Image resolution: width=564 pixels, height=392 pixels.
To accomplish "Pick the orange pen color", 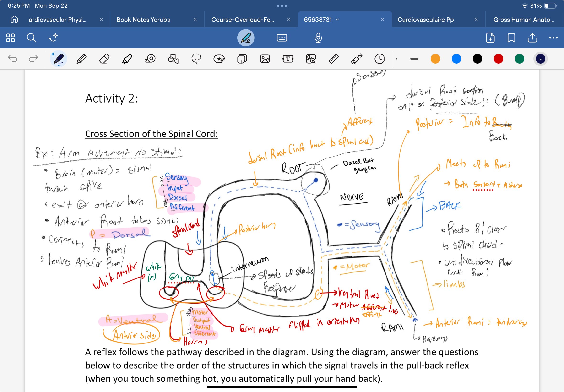I will pos(435,59).
